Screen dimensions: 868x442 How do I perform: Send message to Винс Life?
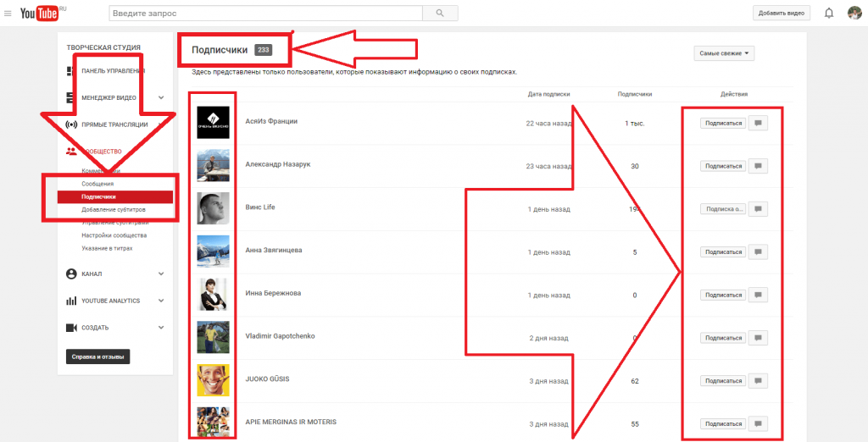pyautogui.click(x=758, y=209)
